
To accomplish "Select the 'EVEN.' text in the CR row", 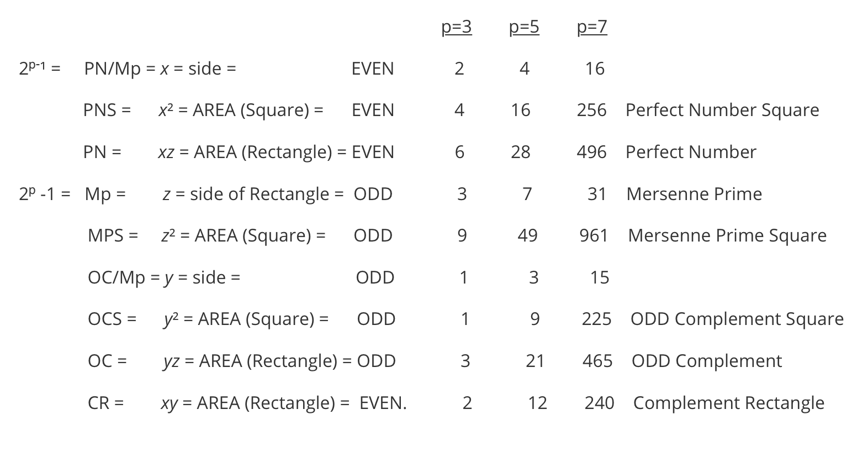I will click(x=383, y=403).
